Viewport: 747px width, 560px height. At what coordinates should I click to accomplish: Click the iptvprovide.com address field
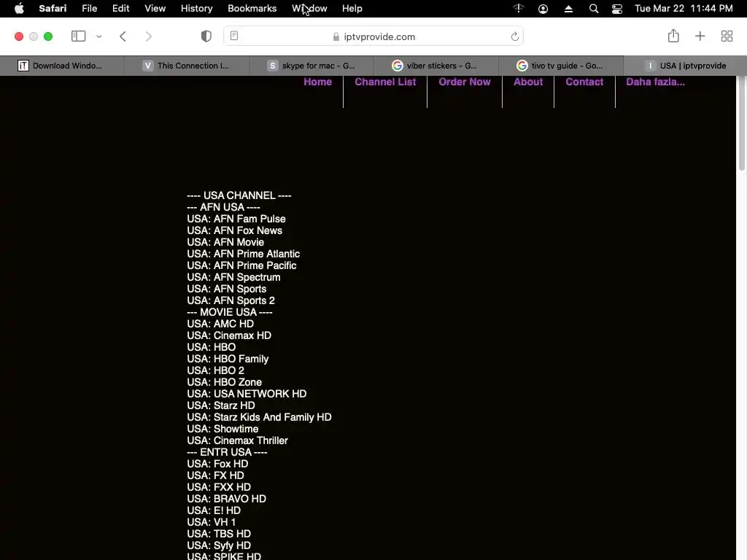point(373,36)
